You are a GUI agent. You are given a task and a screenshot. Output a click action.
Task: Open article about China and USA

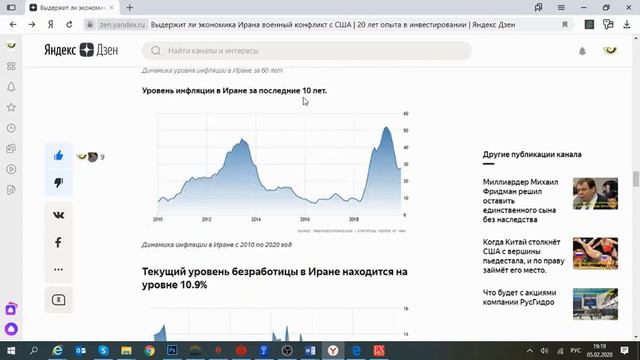click(x=524, y=256)
